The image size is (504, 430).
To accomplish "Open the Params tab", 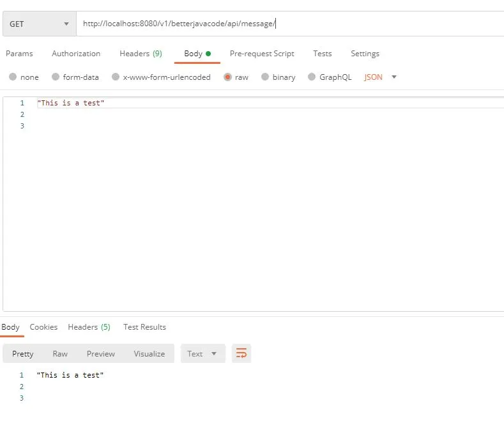I will 19,54.
